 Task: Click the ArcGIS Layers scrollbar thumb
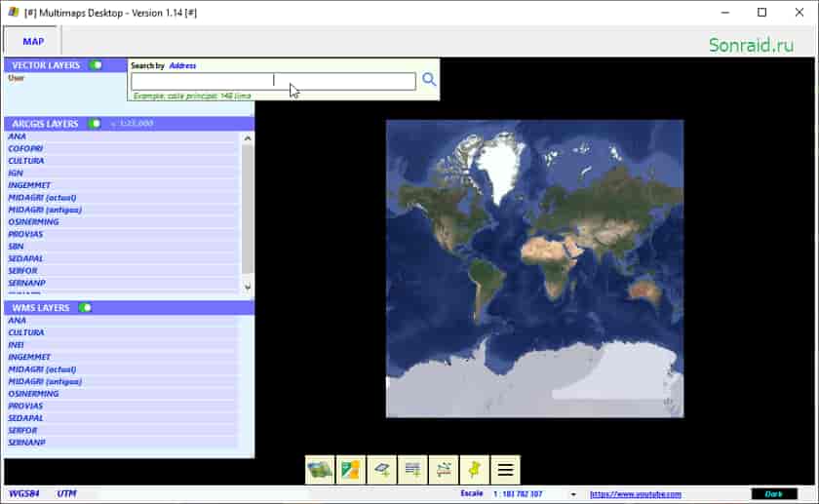tap(248, 209)
